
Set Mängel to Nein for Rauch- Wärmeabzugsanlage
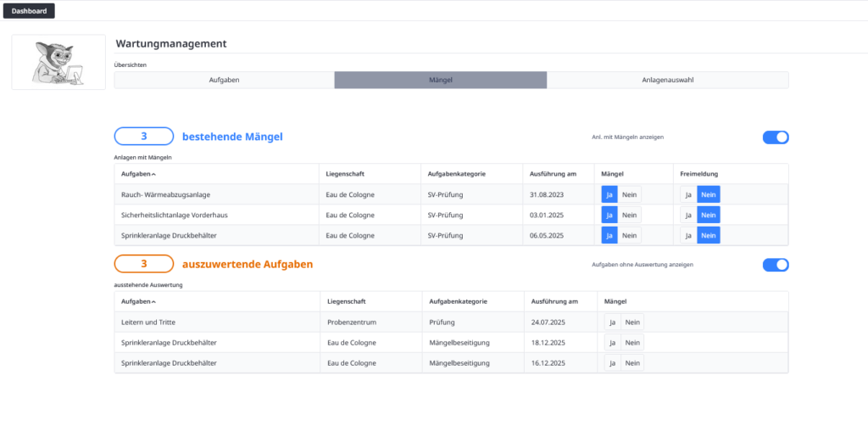(629, 194)
